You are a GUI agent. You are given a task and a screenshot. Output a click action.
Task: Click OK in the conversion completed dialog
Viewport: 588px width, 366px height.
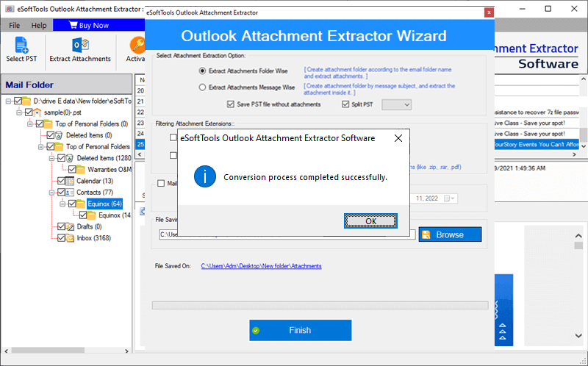(x=370, y=221)
